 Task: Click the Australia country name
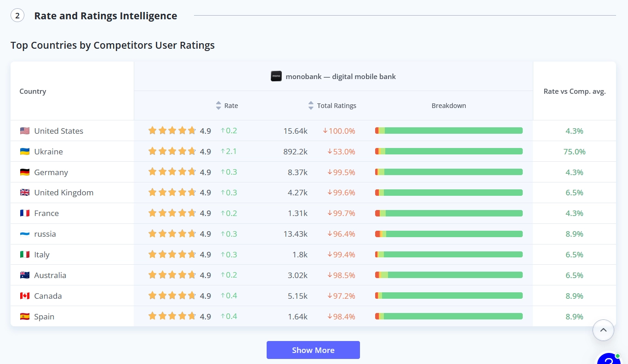(50, 275)
